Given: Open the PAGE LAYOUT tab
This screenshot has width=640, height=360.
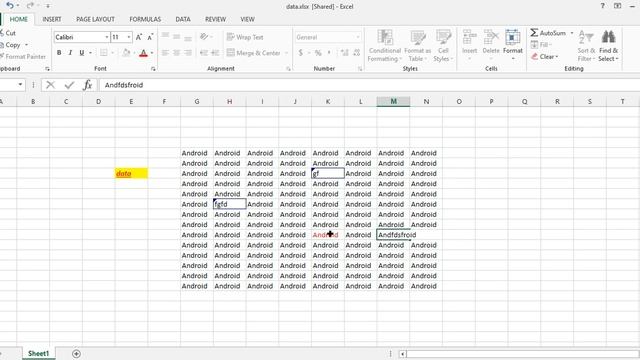Looking at the screenshot, I should tap(96, 19).
